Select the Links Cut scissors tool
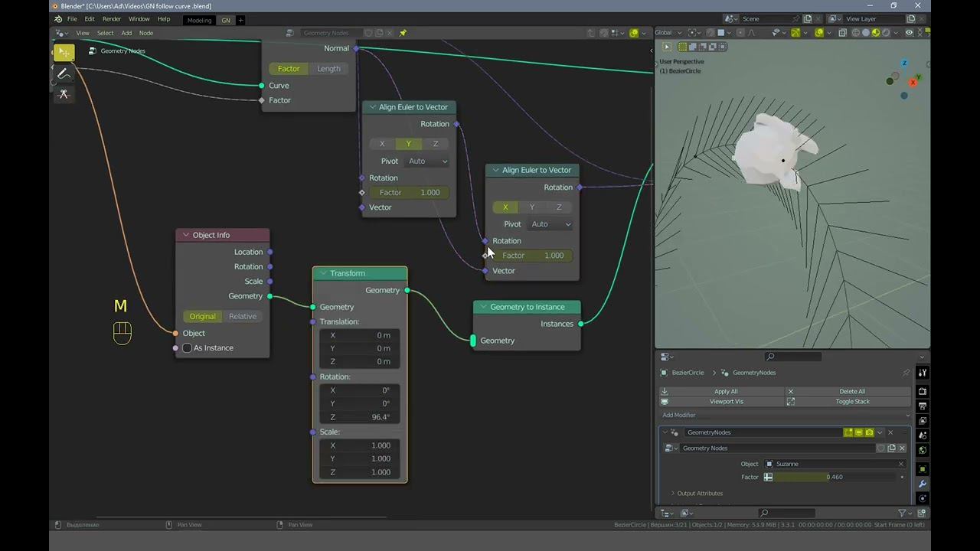Image resolution: width=980 pixels, height=551 pixels. pos(64,94)
